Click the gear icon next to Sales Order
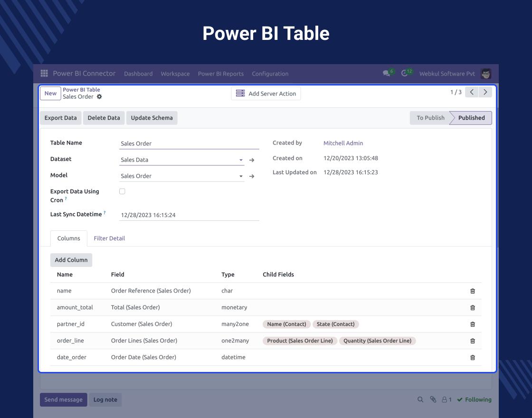Viewport: 532px width, 418px height. [x=99, y=96]
